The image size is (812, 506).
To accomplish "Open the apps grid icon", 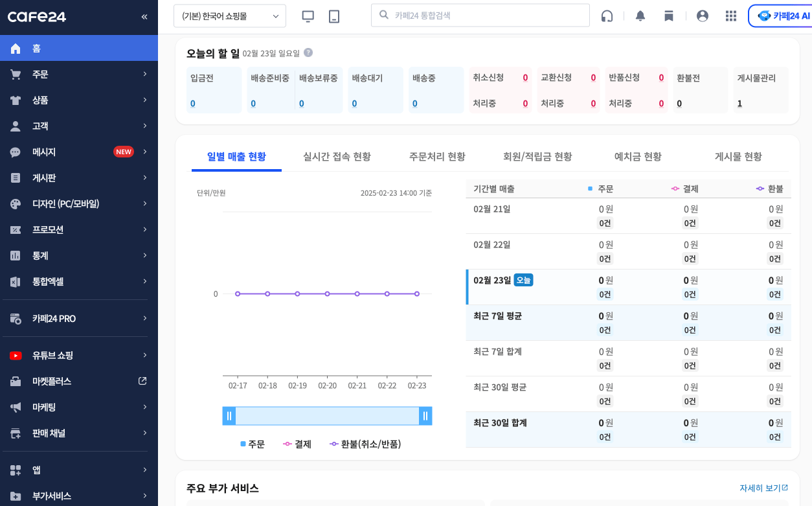I will point(731,16).
